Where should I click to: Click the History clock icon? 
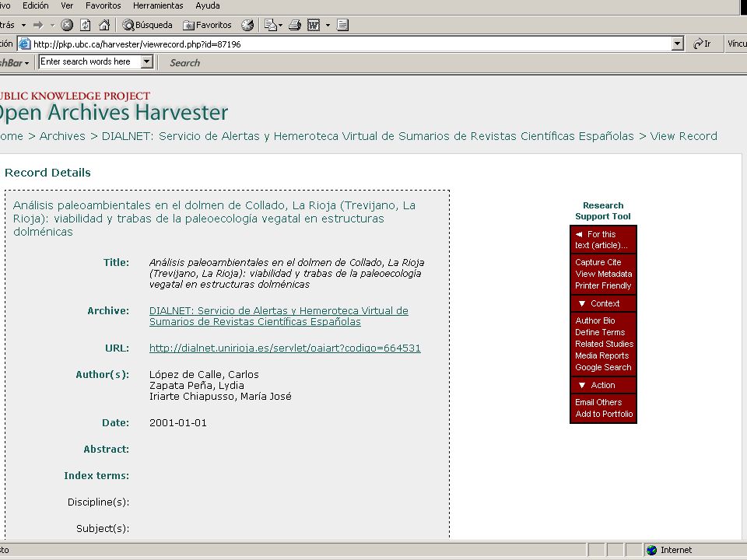[247, 25]
